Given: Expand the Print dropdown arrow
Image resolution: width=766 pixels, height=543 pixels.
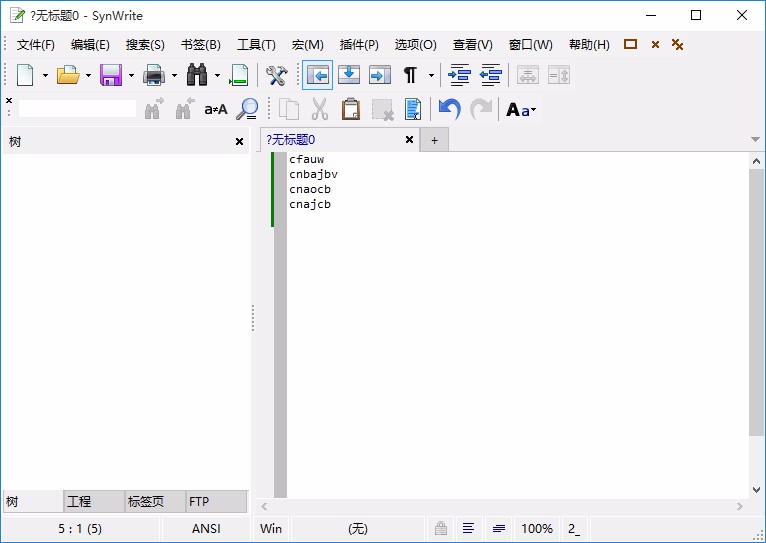Looking at the screenshot, I should coord(174,75).
